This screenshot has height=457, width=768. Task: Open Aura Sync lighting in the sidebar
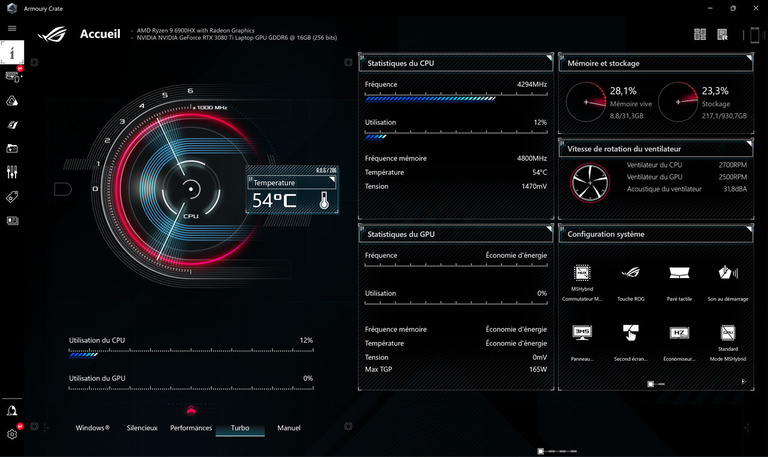tap(12, 101)
